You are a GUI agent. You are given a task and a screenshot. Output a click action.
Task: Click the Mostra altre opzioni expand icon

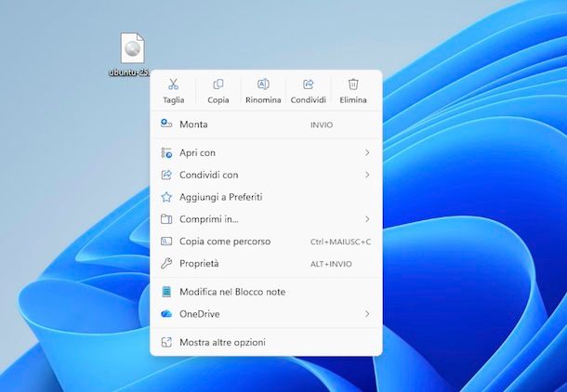tap(166, 342)
